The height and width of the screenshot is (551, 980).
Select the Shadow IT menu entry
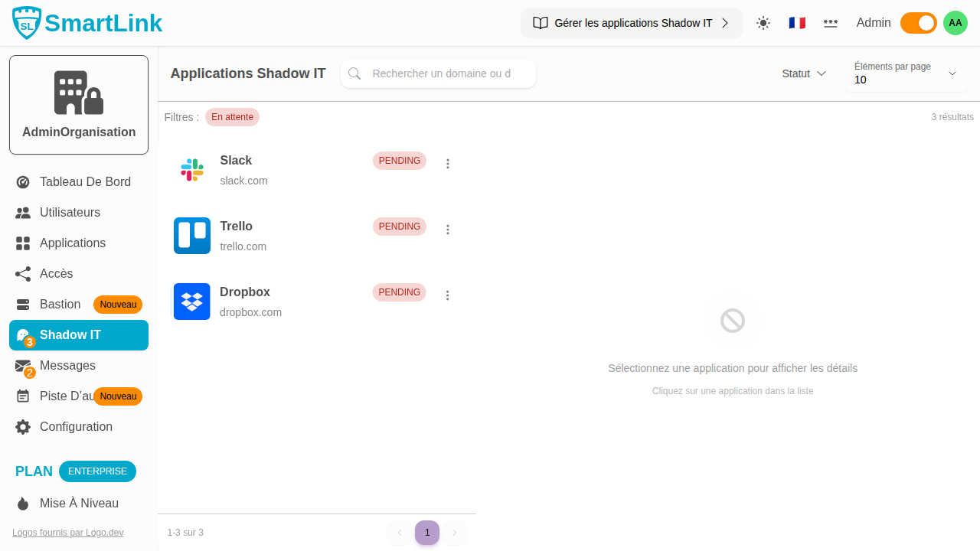[x=70, y=334]
